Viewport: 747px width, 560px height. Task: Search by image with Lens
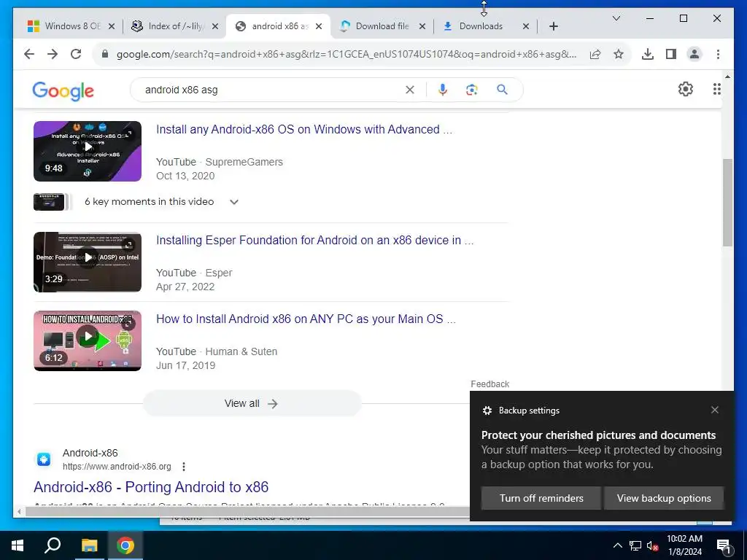472,90
